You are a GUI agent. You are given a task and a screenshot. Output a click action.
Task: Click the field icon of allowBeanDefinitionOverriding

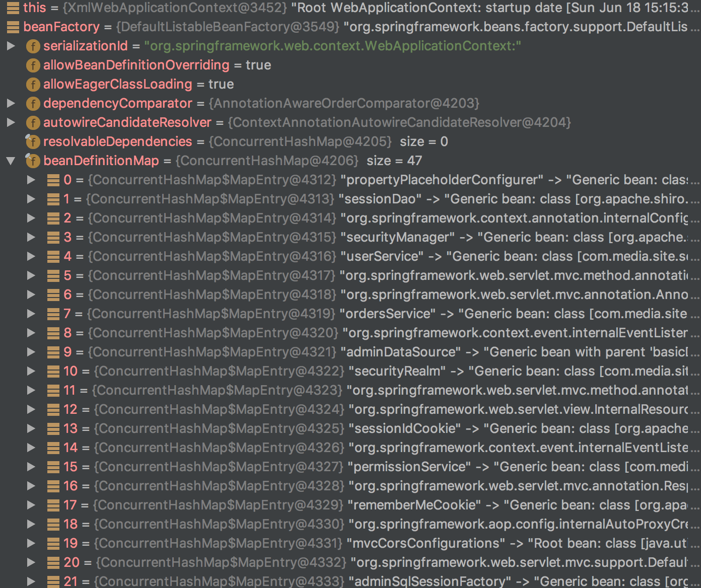pos(33,65)
